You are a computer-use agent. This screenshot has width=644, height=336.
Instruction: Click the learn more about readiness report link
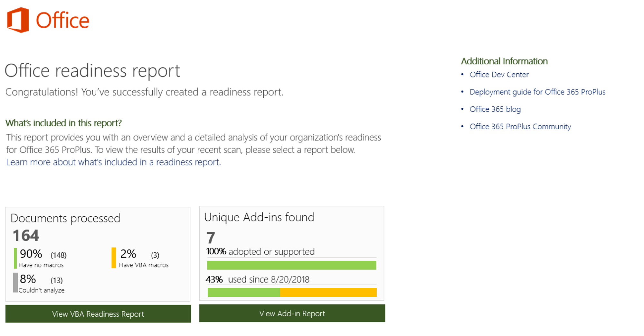coord(113,162)
